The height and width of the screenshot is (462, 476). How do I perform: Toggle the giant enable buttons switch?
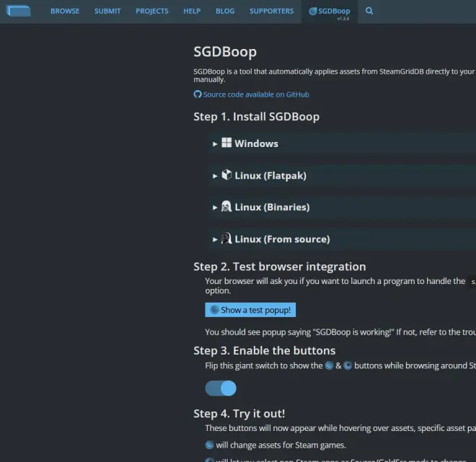pos(221,388)
